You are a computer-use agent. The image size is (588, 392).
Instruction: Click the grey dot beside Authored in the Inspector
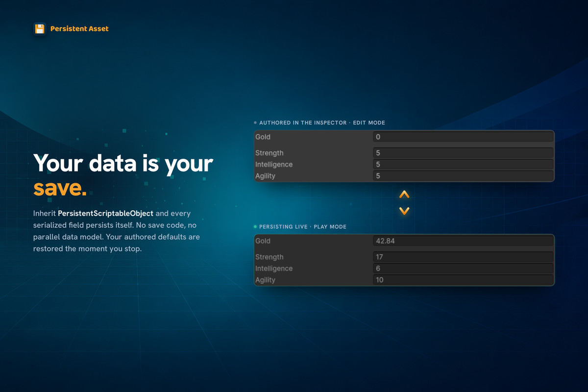255,122
